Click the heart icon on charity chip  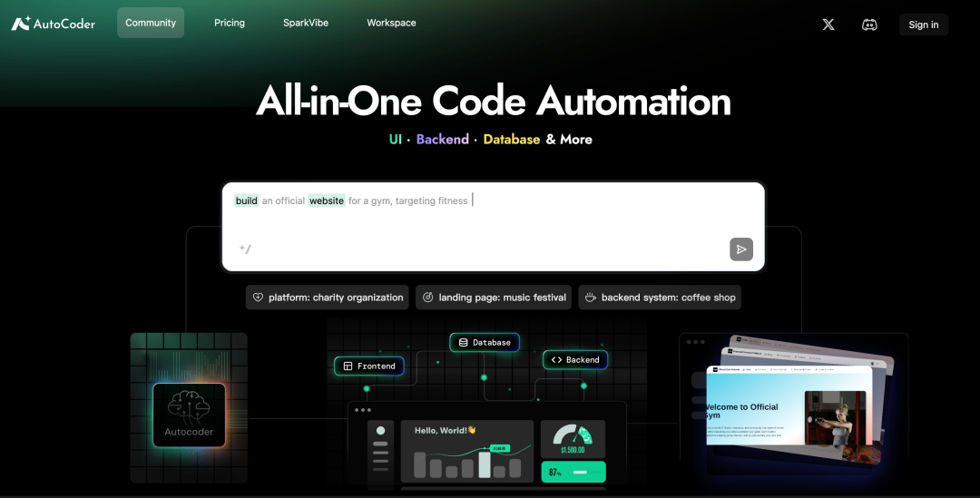click(258, 298)
